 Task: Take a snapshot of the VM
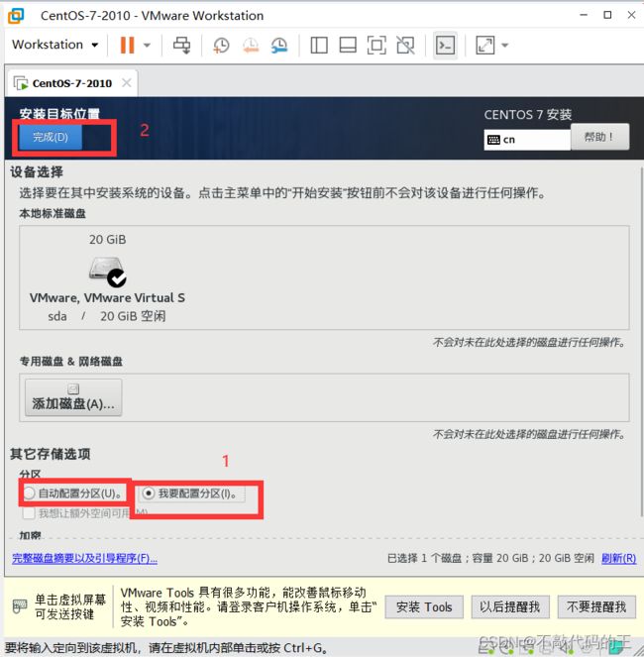pos(221,45)
